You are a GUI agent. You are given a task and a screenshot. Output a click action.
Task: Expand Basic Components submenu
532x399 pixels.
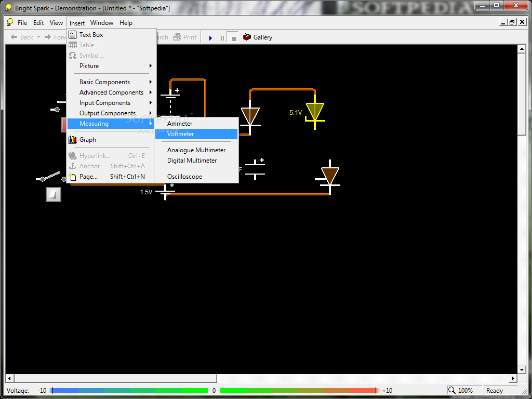click(x=112, y=82)
